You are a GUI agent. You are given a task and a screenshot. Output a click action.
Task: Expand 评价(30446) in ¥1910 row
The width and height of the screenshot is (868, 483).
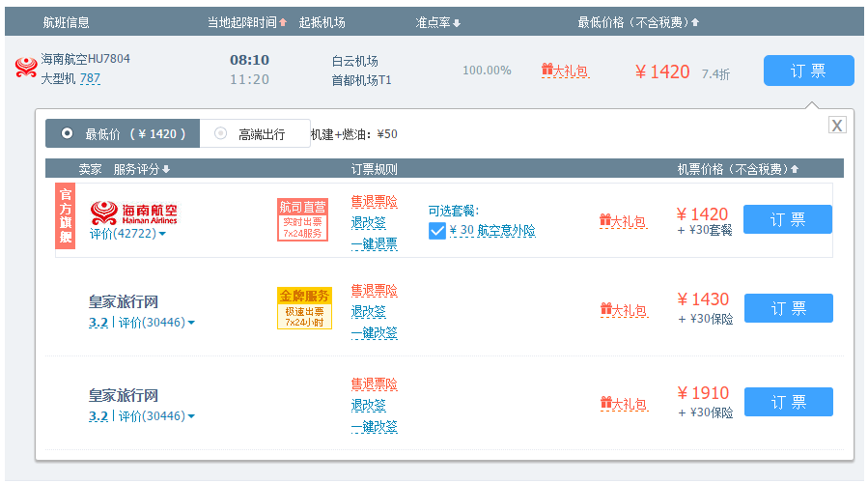tap(156, 415)
